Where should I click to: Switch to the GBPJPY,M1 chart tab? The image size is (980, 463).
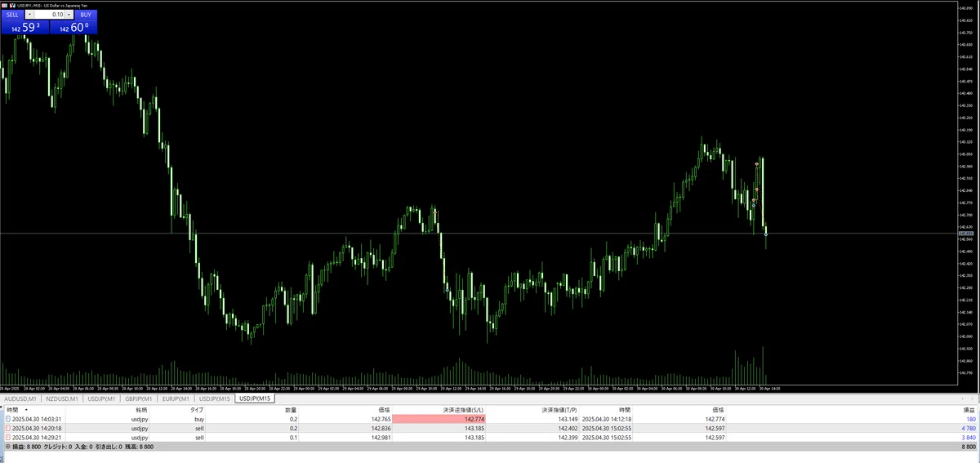140,398
